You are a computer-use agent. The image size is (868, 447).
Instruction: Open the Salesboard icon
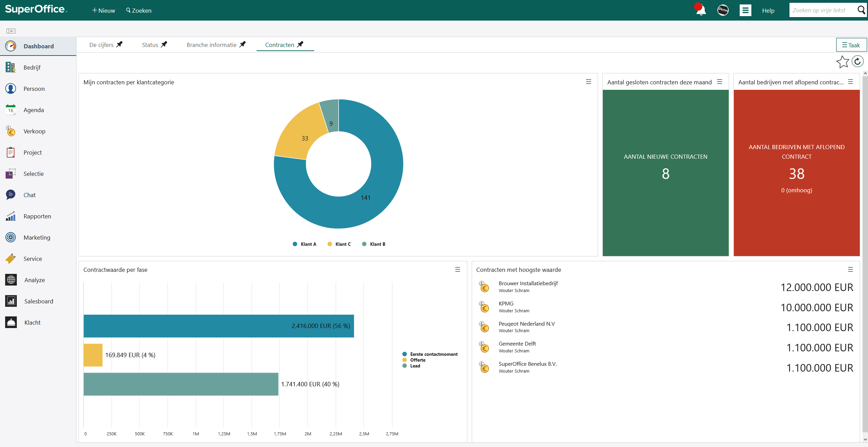[11, 301]
